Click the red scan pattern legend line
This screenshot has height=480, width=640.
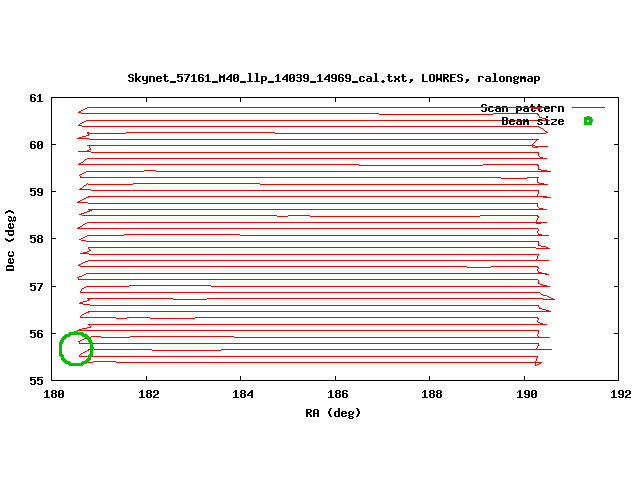[x=588, y=108]
